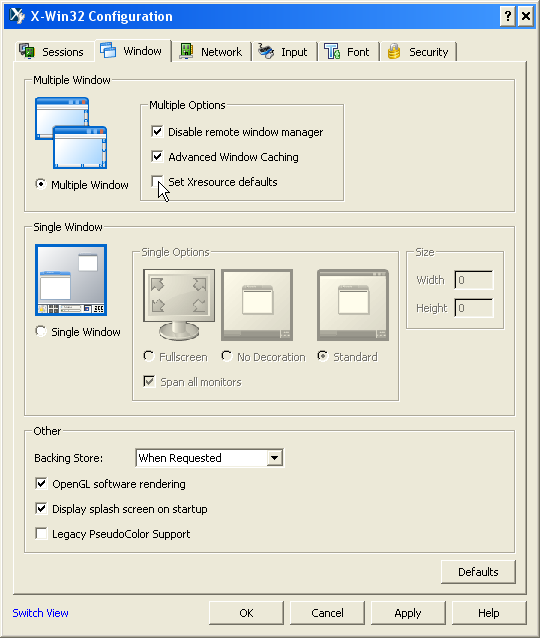Uncheck Disable remote window manager
The height and width of the screenshot is (638, 540).
point(157,131)
